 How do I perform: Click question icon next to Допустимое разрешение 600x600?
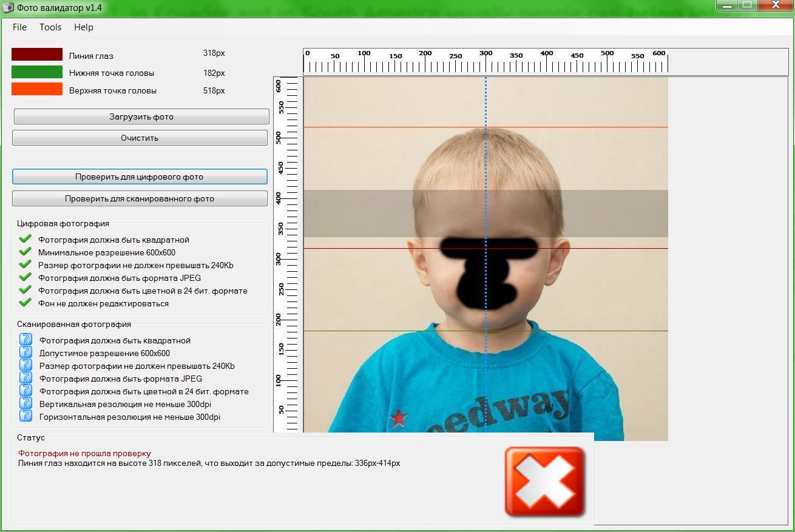pos(25,352)
